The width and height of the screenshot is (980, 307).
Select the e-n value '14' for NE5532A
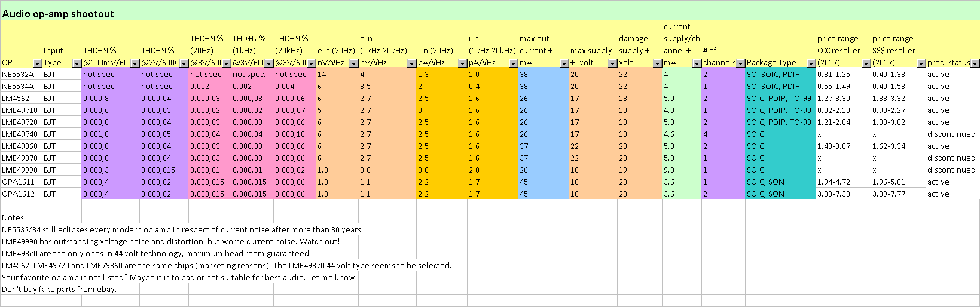point(337,75)
